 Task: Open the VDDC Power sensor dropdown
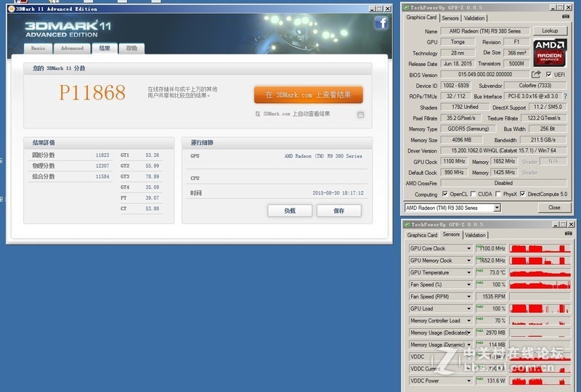tap(468, 380)
